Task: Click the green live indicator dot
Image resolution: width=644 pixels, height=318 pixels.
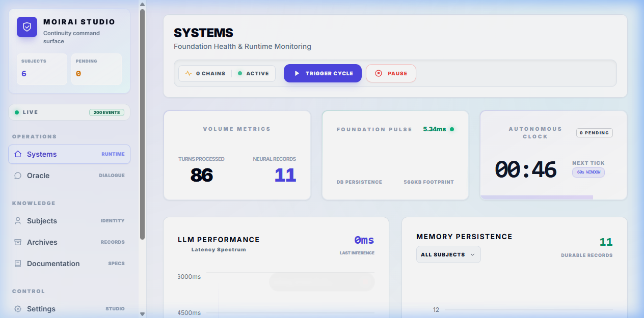Action: point(17,112)
